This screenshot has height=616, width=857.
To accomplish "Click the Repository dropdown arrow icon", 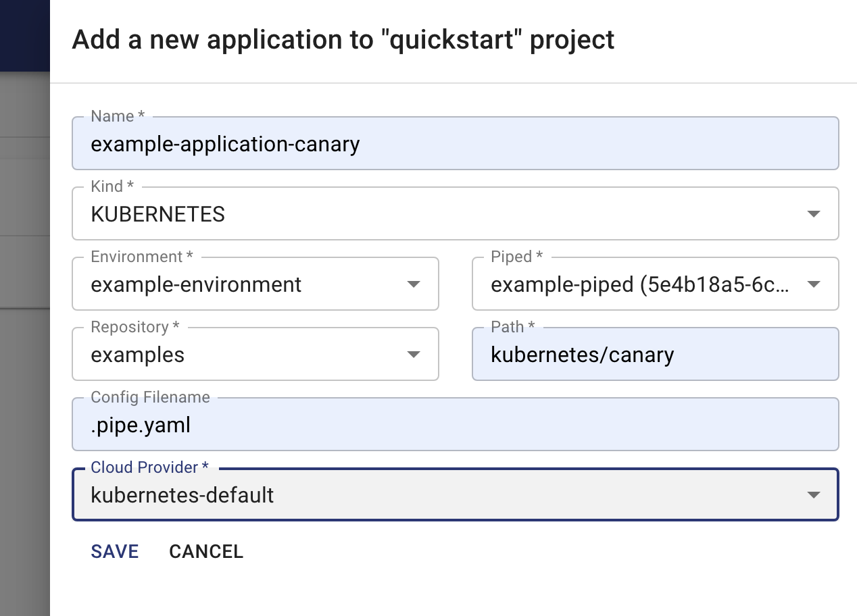I will coord(414,355).
